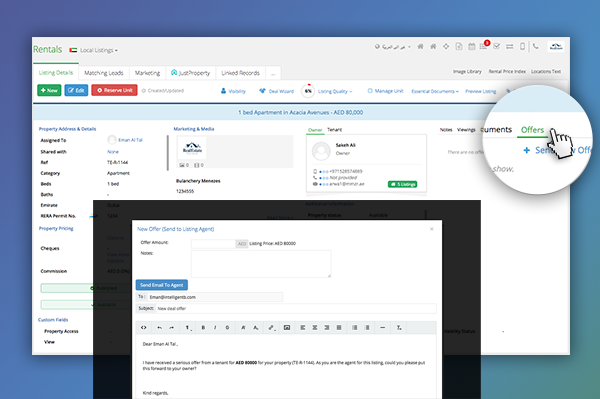This screenshot has width=600, height=399.
Task: Click the insert link icon in editor
Action: (271, 327)
